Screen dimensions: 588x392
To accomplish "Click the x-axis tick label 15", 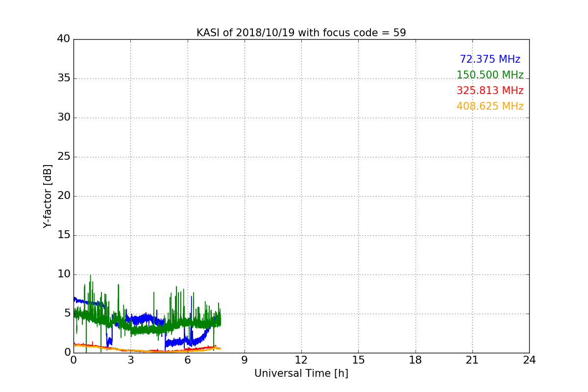I will click(358, 360).
